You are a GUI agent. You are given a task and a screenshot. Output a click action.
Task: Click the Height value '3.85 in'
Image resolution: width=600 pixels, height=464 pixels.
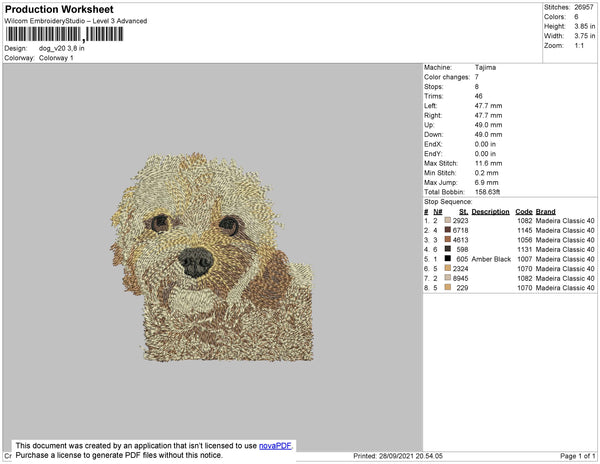click(x=584, y=26)
